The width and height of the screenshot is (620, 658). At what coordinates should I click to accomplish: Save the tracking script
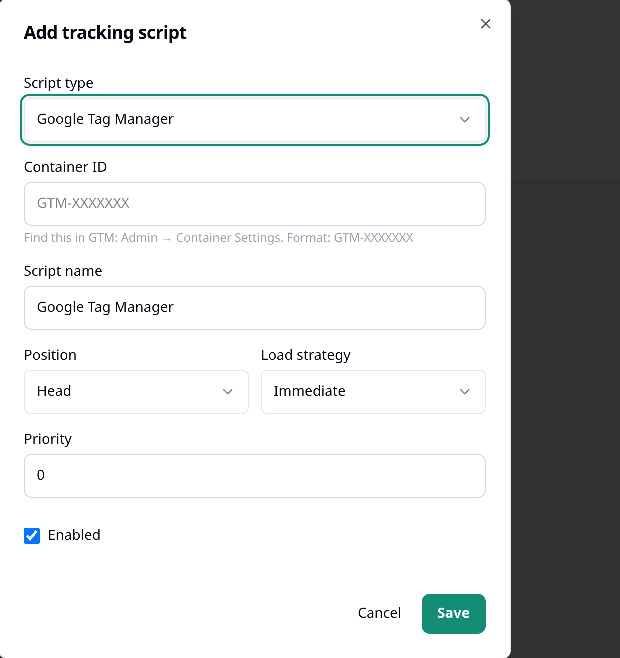453,614
